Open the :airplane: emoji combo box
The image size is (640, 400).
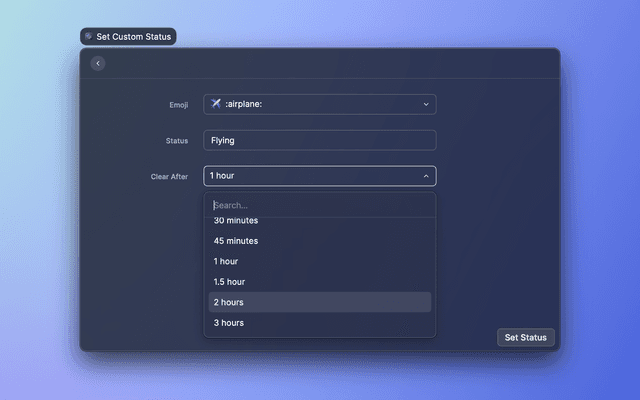[x=318, y=104]
